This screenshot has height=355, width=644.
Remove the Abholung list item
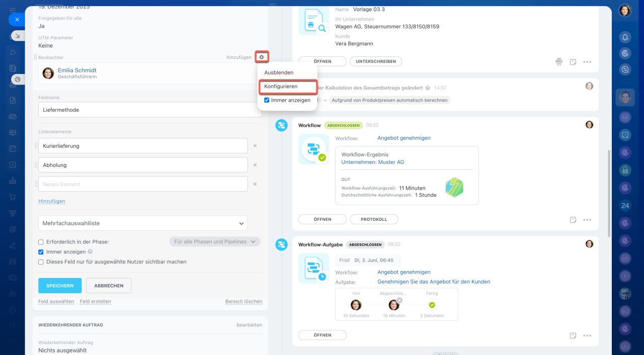tap(255, 165)
